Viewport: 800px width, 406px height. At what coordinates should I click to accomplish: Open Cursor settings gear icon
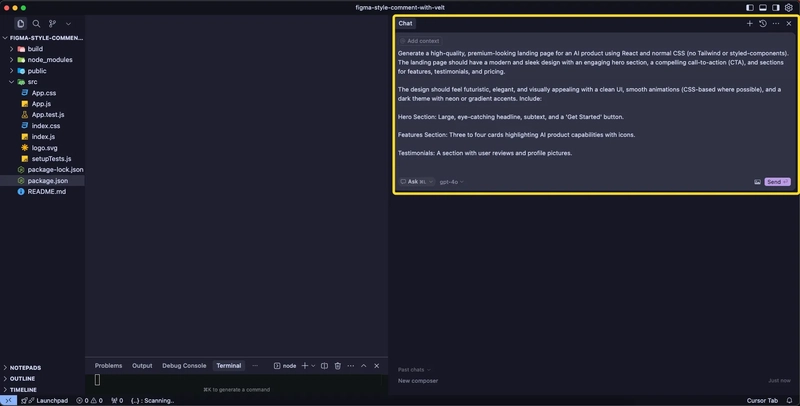click(789, 7)
